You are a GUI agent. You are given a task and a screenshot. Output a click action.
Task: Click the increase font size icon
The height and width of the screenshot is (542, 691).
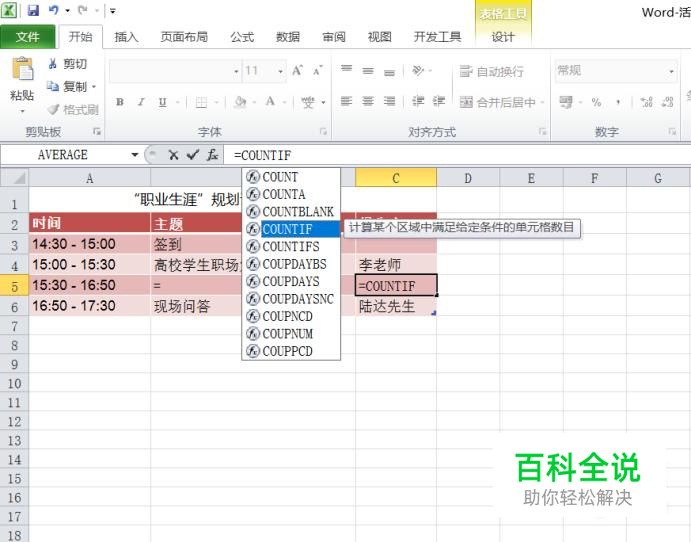click(297, 71)
